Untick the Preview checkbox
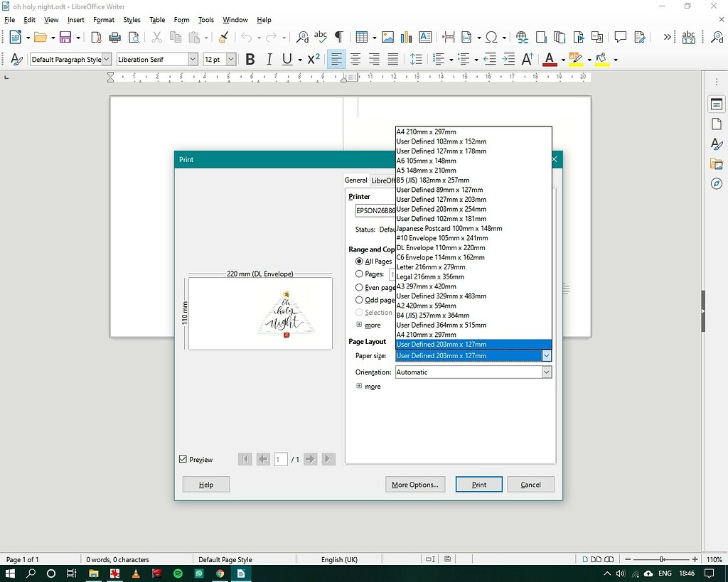728x582 pixels. 183,459
